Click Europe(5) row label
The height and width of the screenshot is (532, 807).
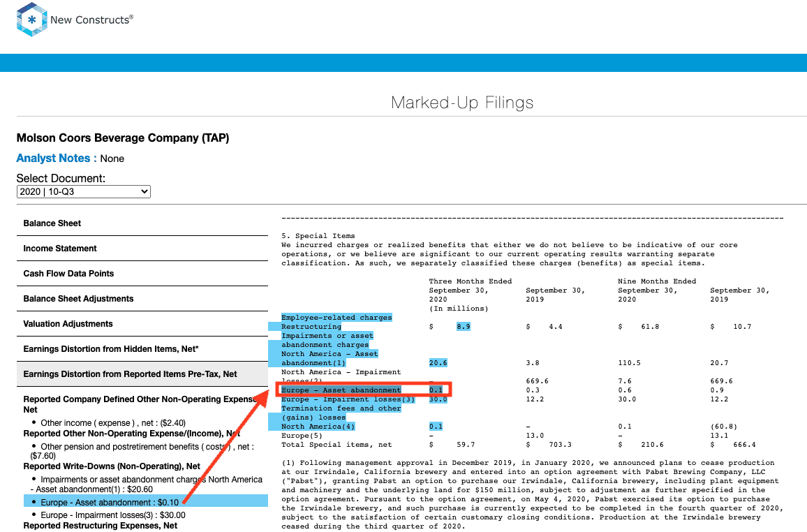click(x=302, y=436)
